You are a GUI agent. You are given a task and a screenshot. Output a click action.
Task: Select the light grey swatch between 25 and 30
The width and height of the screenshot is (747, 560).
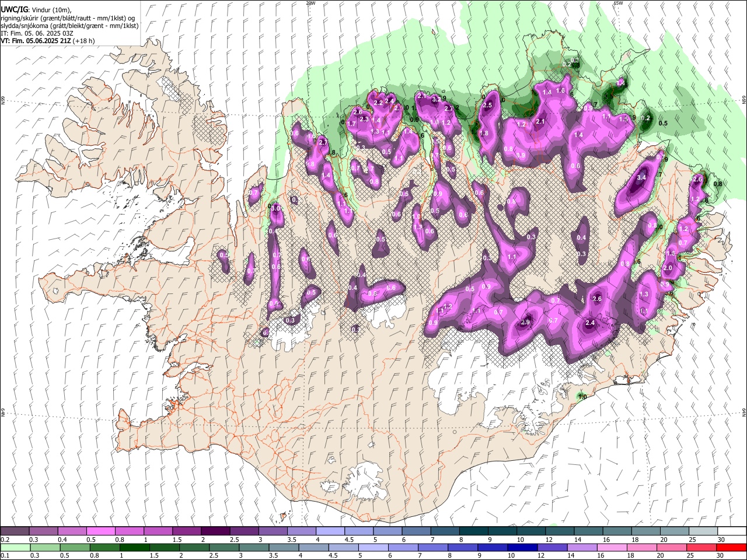coord(703,531)
